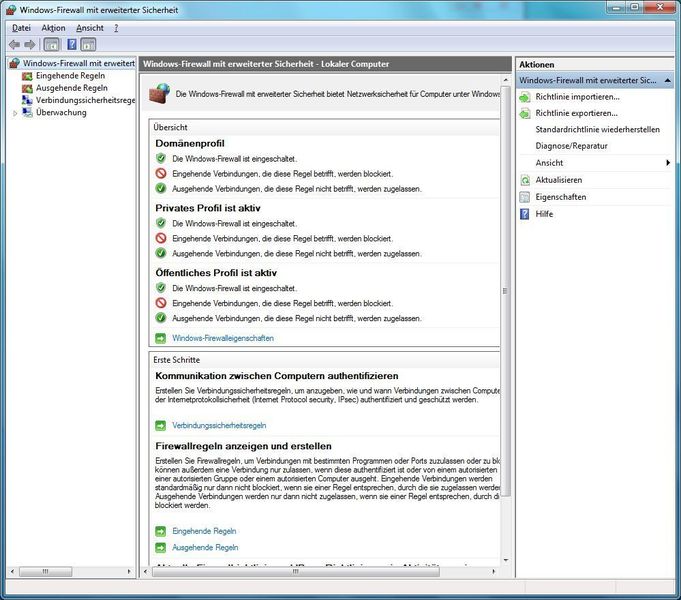
Task: Click green shield icon under Domänenprofil
Action: 161,158
